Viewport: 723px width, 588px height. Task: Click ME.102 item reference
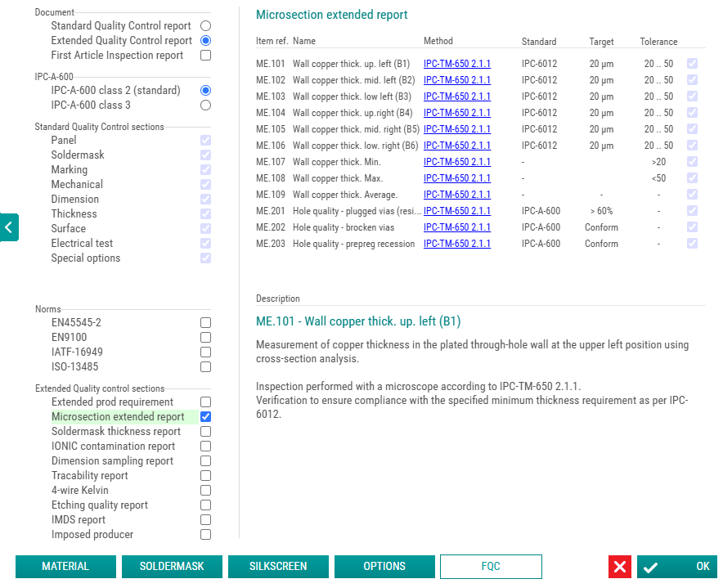(x=271, y=80)
